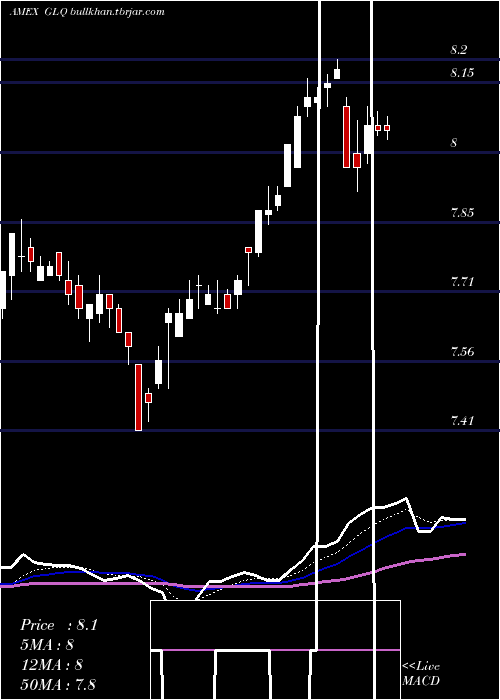
Task: Click the 8.15 price axis label
Action: coord(462,72)
